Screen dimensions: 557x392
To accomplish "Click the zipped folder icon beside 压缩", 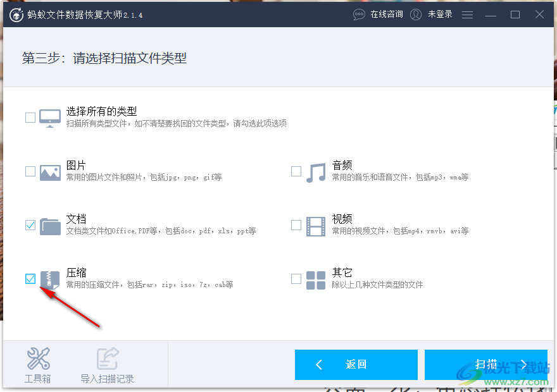I will (50, 278).
